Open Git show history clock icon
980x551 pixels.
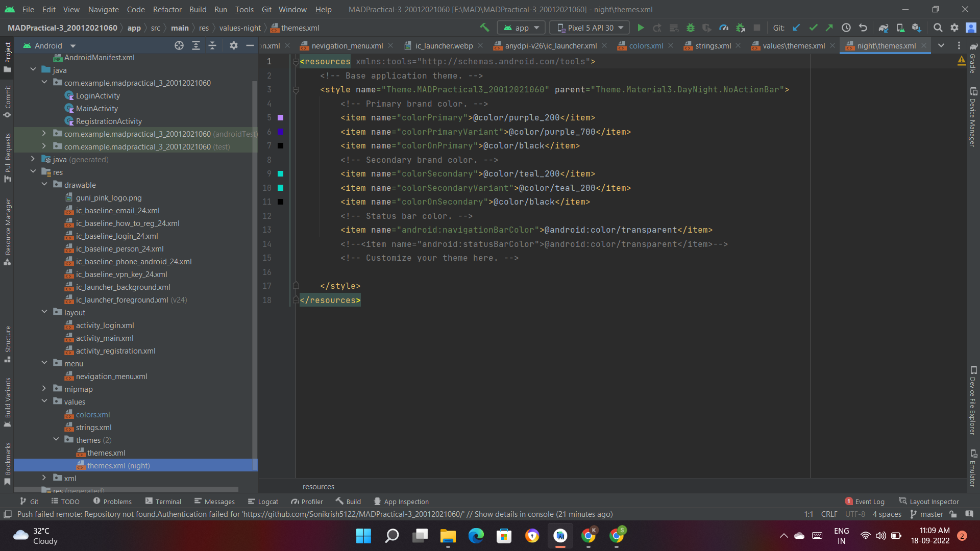(x=846, y=28)
